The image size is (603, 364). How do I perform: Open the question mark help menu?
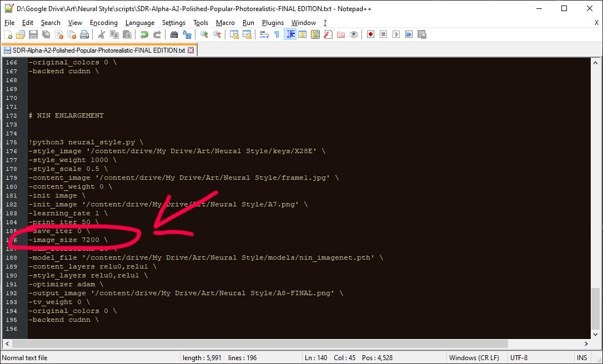pyautogui.click(x=325, y=23)
